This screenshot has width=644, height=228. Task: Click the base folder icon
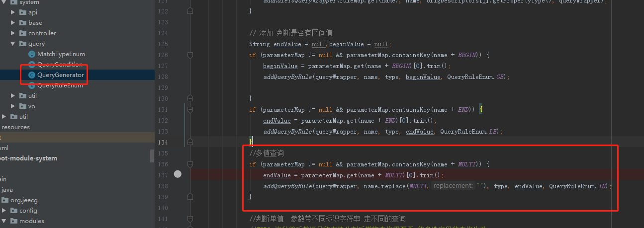23,23
